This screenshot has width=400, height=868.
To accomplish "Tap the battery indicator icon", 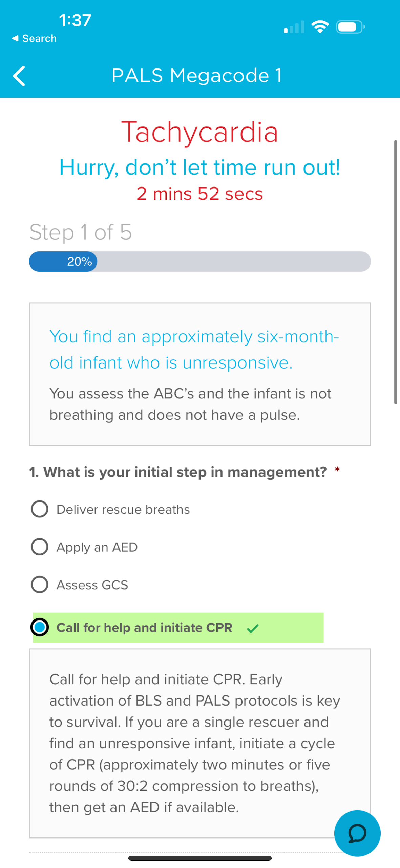I will coord(350,27).
